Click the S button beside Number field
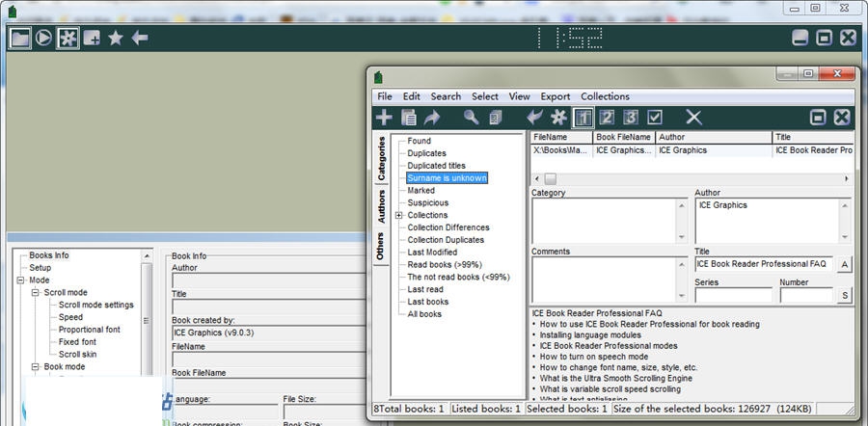 click(x=845, y=295)
